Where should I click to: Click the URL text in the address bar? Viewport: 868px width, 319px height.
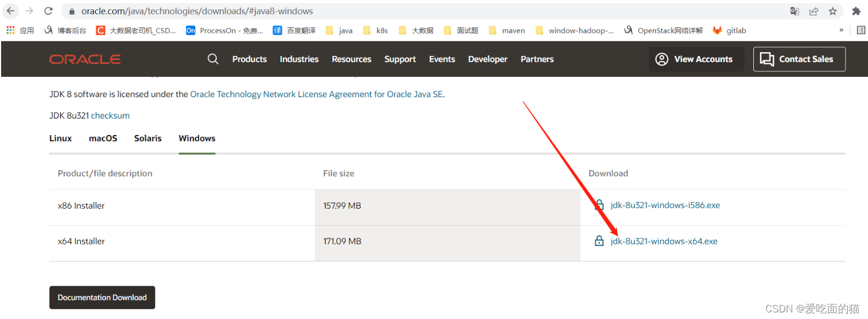(198, 12)
